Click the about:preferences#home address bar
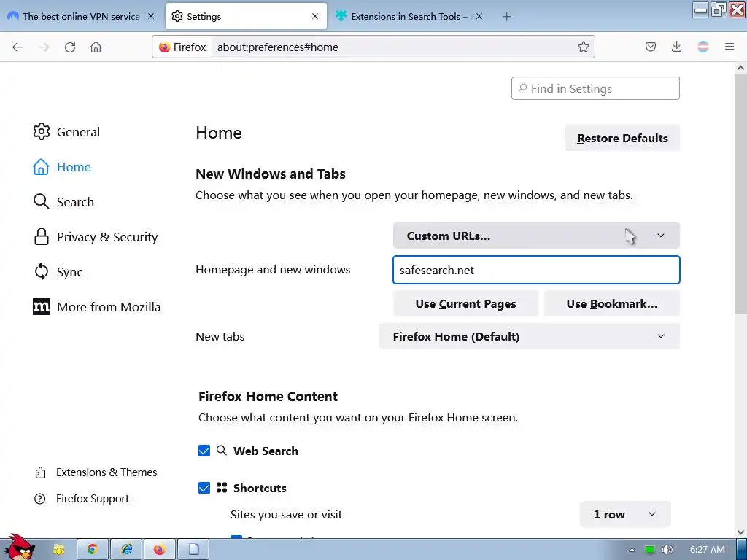This screenshot has width=747, height=560. coord(373,47)
